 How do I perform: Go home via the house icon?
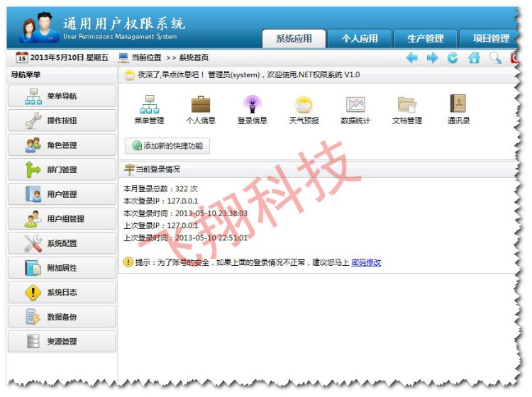click(x=474, y=58)
